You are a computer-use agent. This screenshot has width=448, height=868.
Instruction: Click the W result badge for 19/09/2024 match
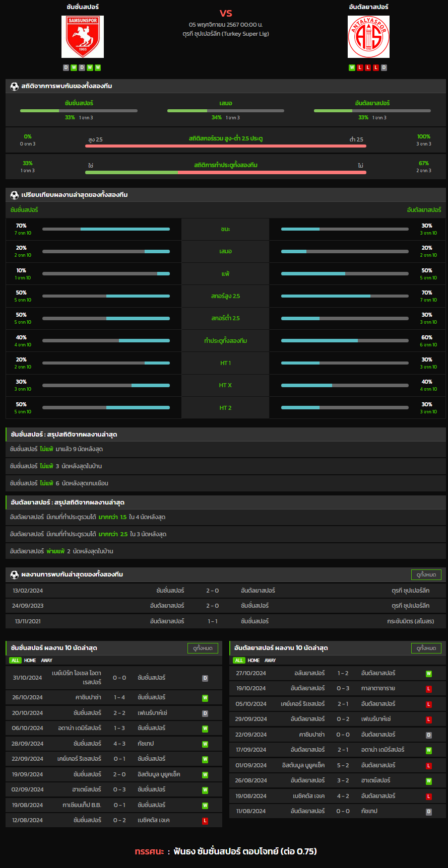coord(205,775)
